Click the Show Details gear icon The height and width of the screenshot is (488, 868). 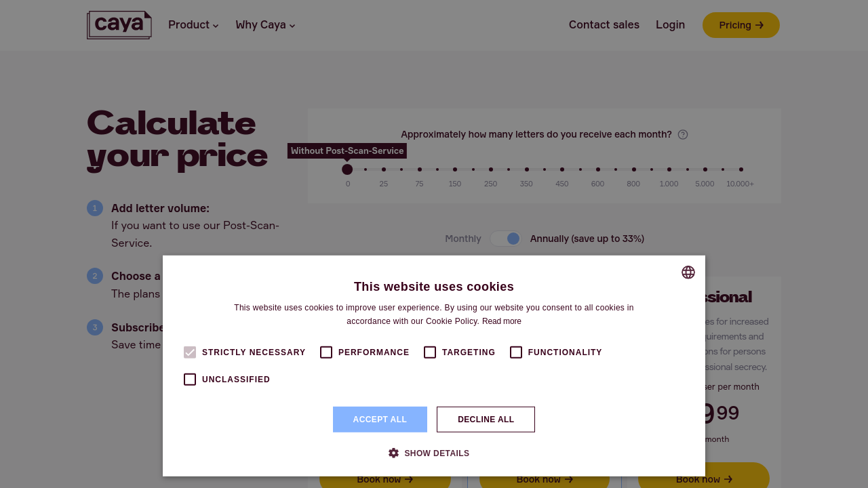(x=393, y=453)
